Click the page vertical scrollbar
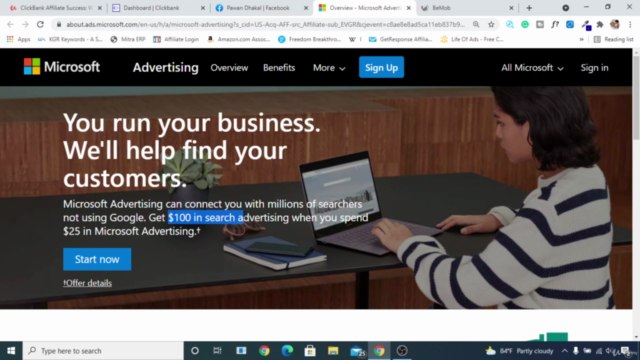The image size is (640, 360). 636,98
